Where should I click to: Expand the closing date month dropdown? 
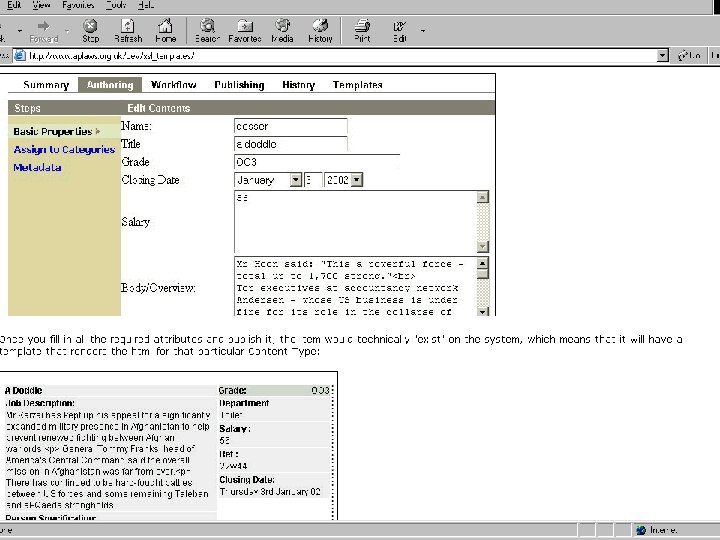coord(295,180)
